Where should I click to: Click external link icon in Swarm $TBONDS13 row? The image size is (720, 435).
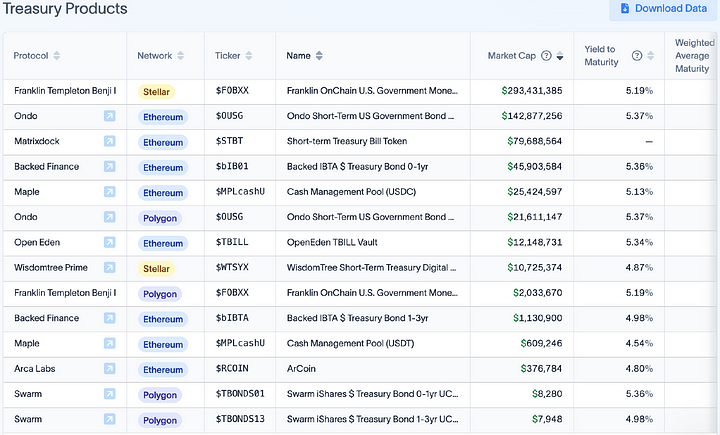[109, 420]
